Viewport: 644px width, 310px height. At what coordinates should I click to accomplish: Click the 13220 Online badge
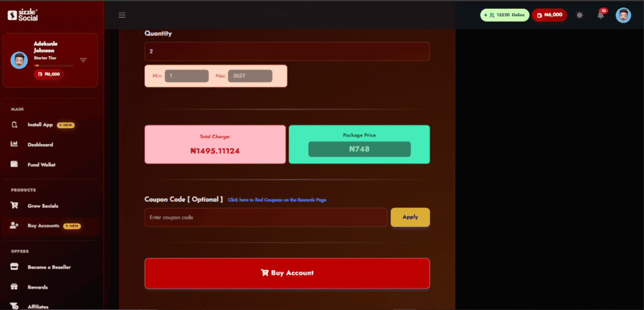505,15
